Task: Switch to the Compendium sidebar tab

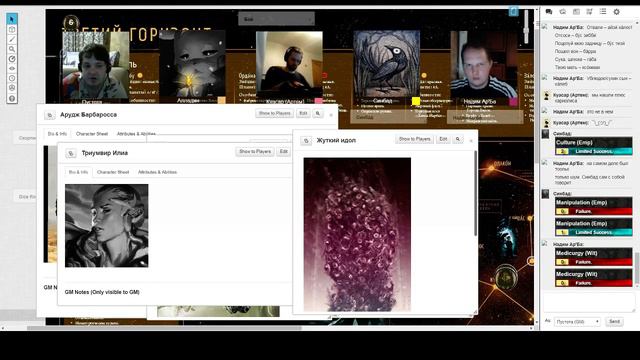Action: tap(589, 12)
